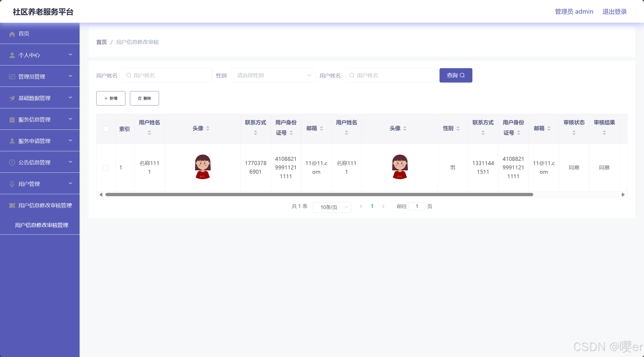This screenshot has width=644, height=357.
Task: Click the person icon beside 个人中心
Action: coord(12,55)
